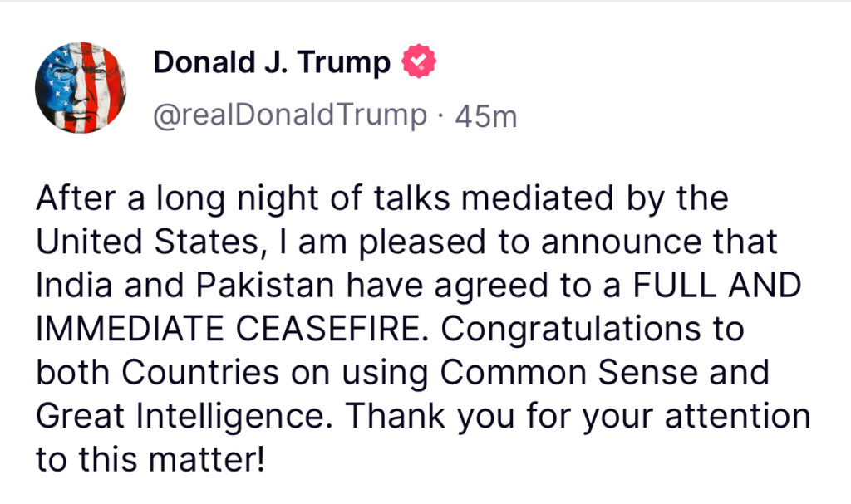The image size is (851, 504).
Task: Click the words "India and Pakistan"
Action: pyautogui.click(x=184, y=286)
